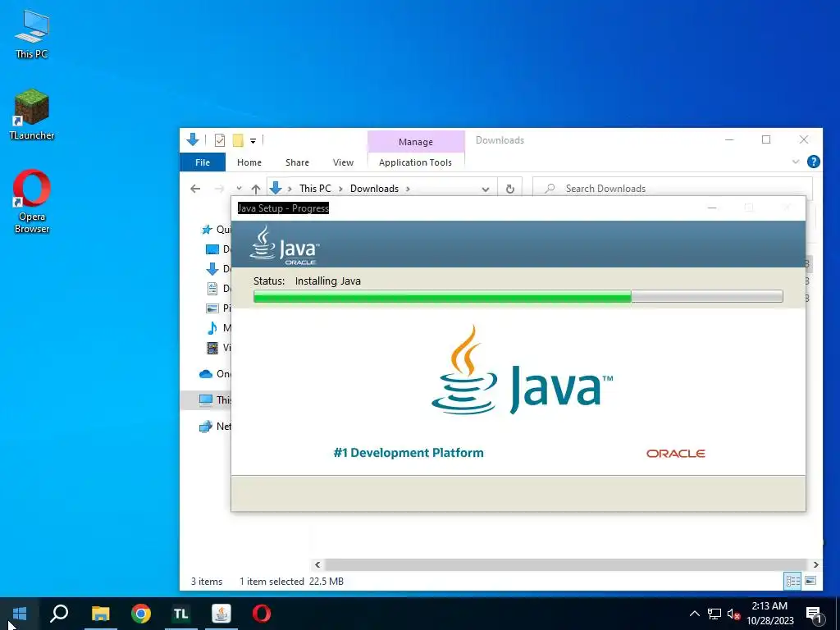Open the File tab in Explorer

click(203, 162)
